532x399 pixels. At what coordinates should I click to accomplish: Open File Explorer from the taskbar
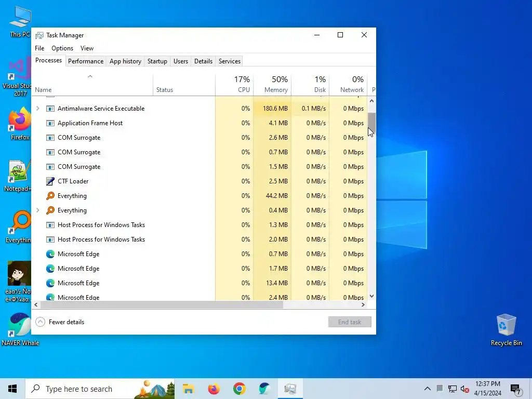[188, 389]
